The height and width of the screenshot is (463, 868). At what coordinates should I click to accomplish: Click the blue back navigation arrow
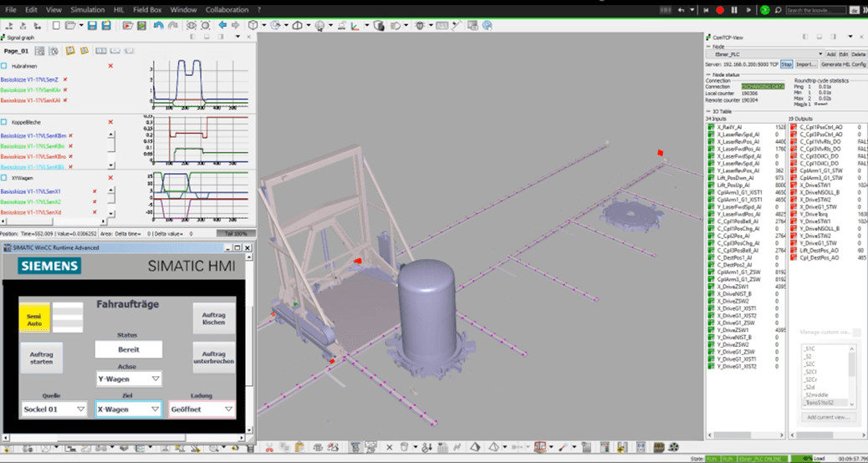(222, 26)
